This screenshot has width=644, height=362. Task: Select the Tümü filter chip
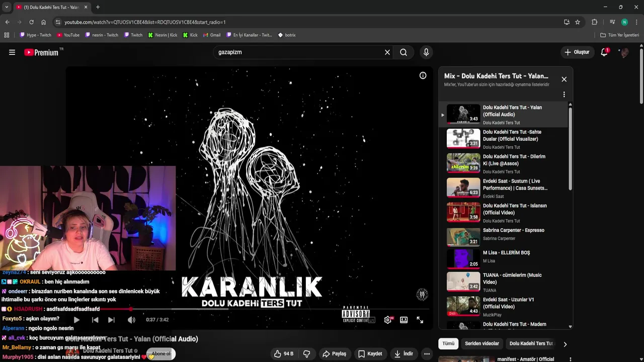pos(448,344)
